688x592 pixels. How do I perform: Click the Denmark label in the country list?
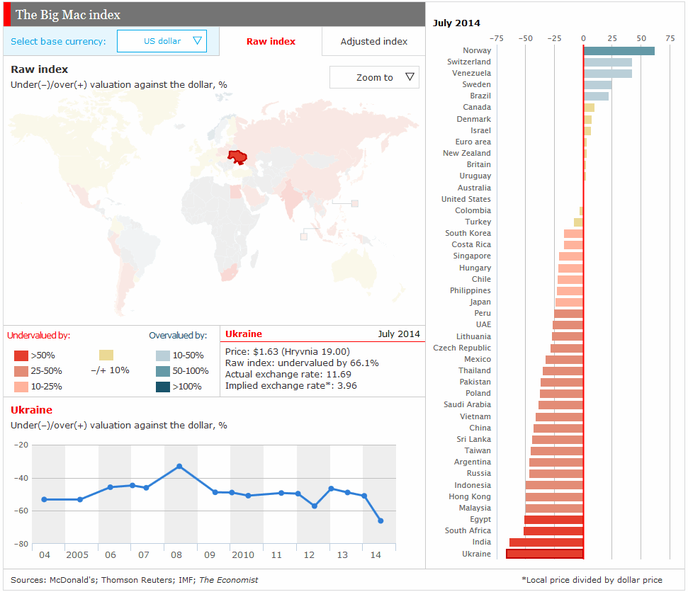473,119
